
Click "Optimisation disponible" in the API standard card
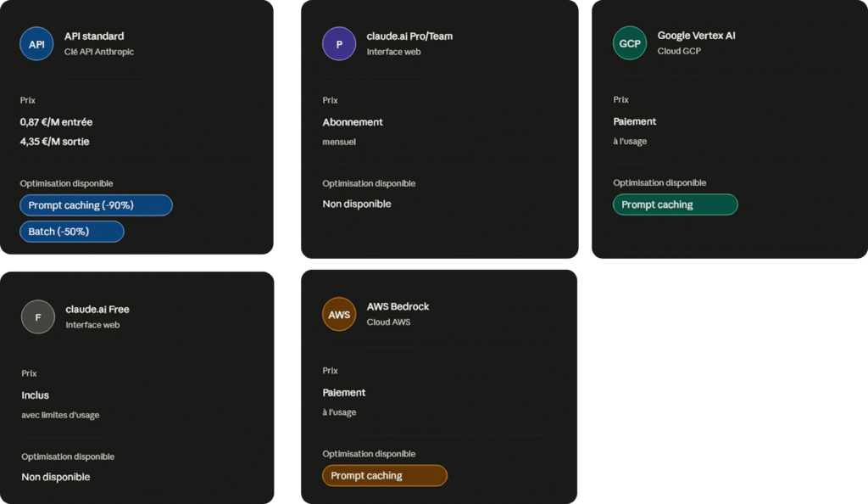point(66,183)
